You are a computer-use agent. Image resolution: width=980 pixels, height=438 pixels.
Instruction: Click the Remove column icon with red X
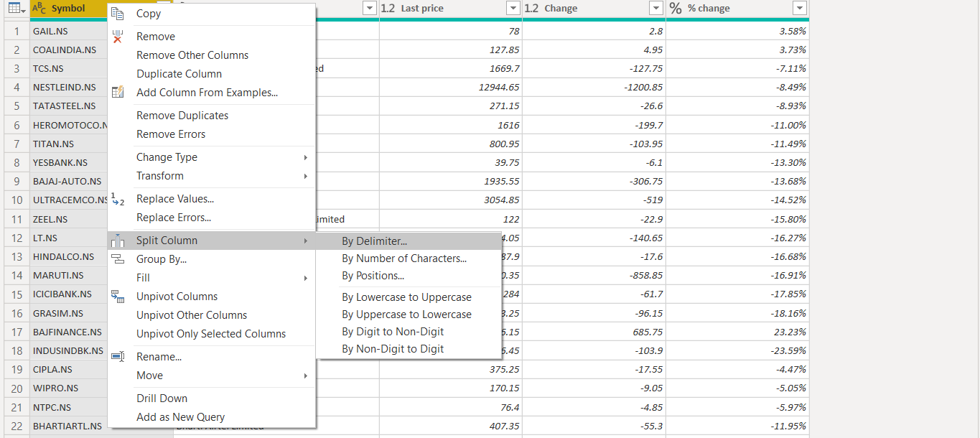click(x=118, y=37)
